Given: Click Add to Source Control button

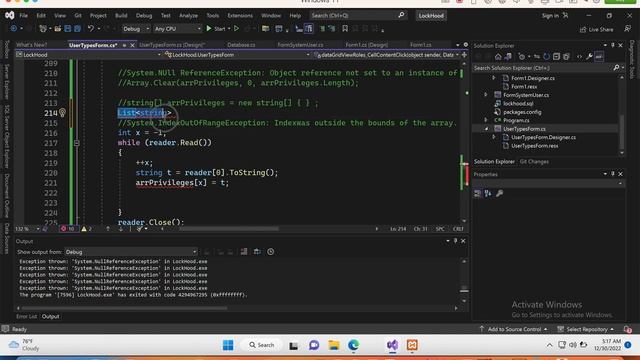Looking at the screenshot, I should point(513,329).
